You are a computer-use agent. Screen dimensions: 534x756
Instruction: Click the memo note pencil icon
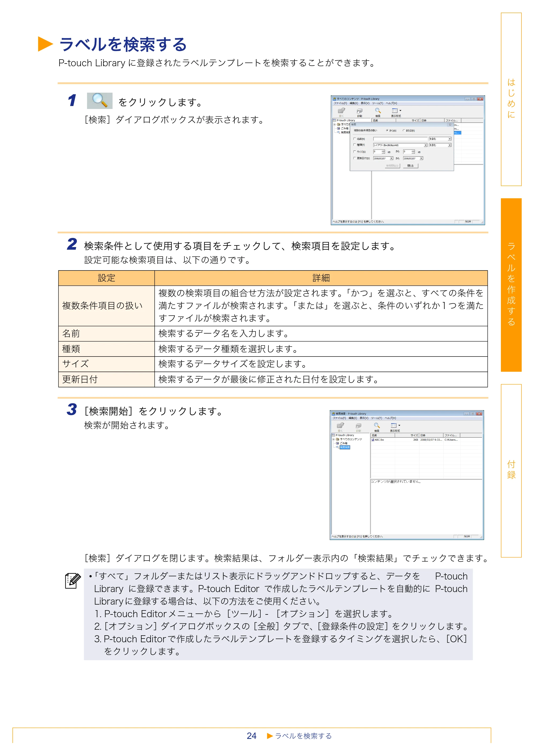73,581
